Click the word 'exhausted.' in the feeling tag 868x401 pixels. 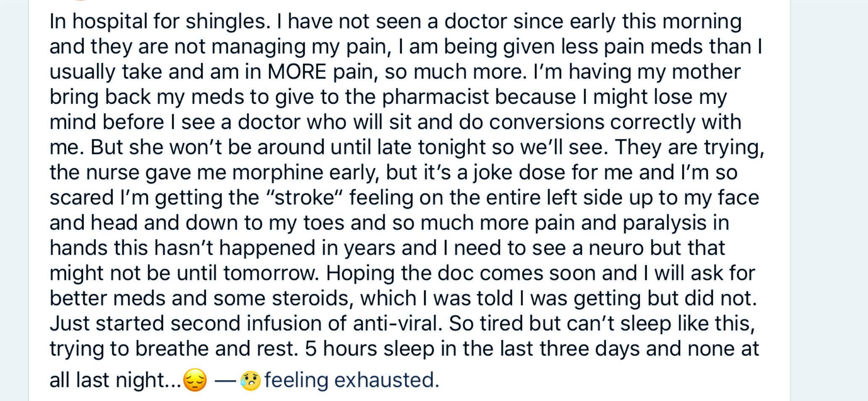[x=386, y=380]
